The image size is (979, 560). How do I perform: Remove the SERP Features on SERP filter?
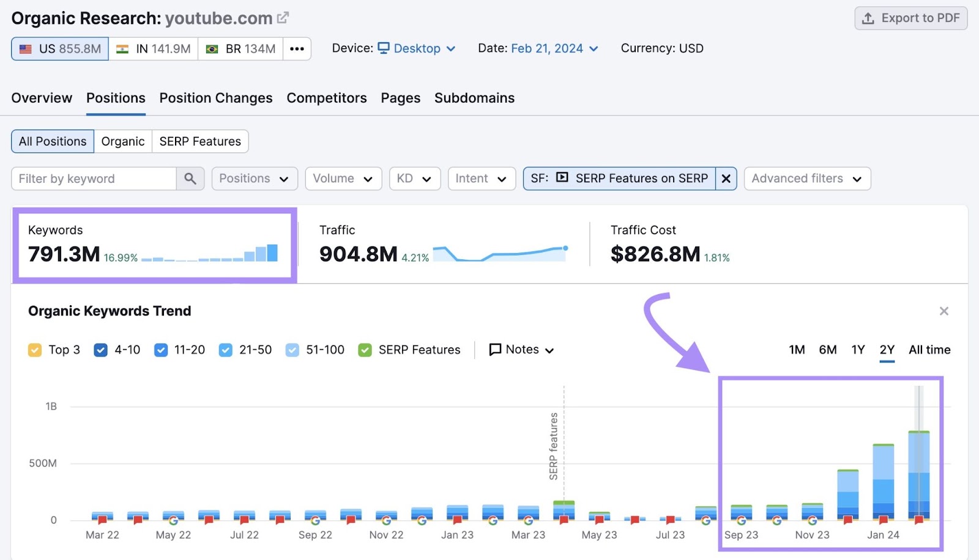(x=726, y=179)
